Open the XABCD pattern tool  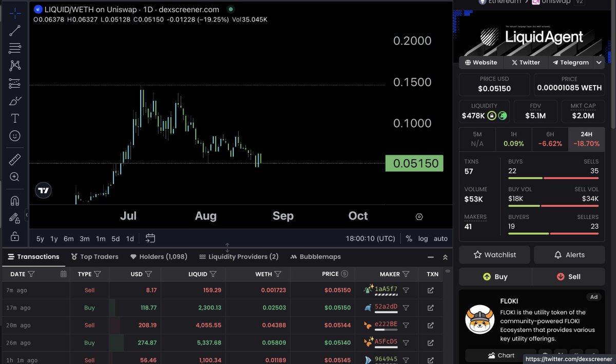click(14, 65)
